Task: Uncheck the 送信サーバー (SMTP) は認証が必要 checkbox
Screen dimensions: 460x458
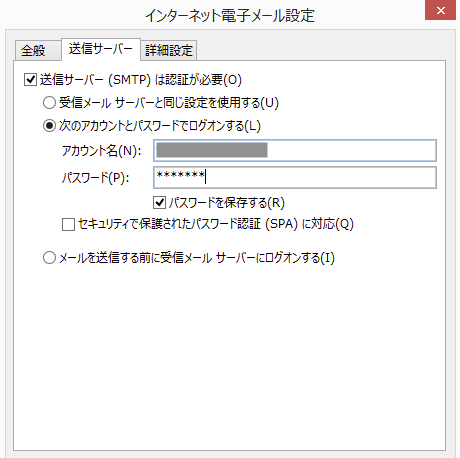Action: tap(30, 80)
